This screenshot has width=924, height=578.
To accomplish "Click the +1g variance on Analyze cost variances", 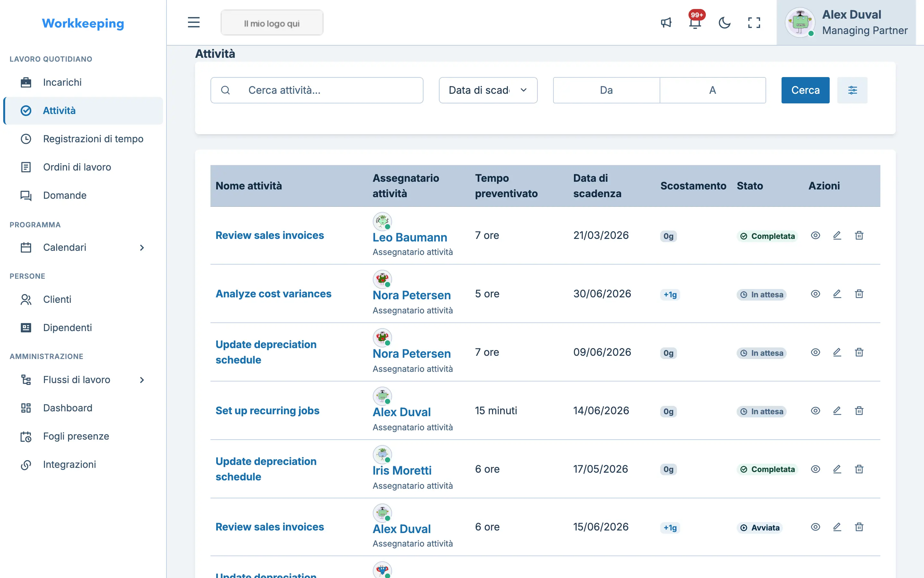I will coord(670,295).
